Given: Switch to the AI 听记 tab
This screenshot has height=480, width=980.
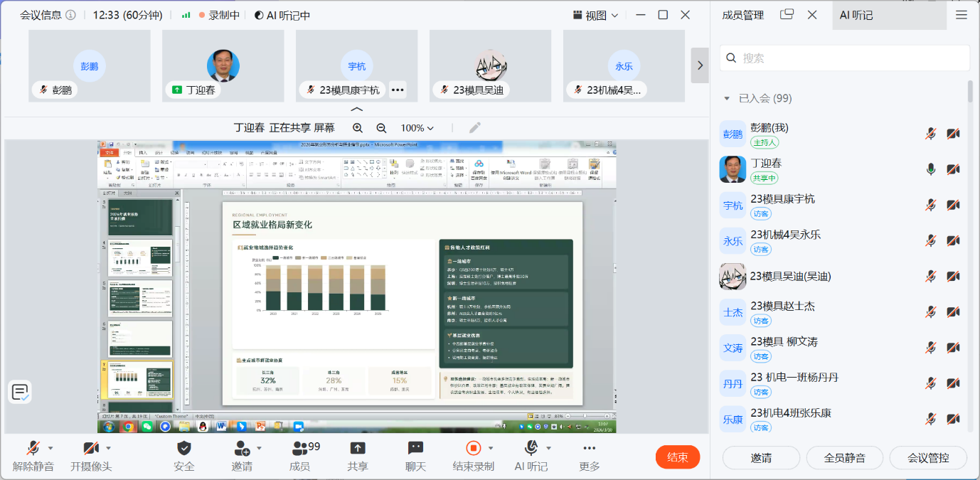Looking at the screenshot, I should (x=856, y=15).
